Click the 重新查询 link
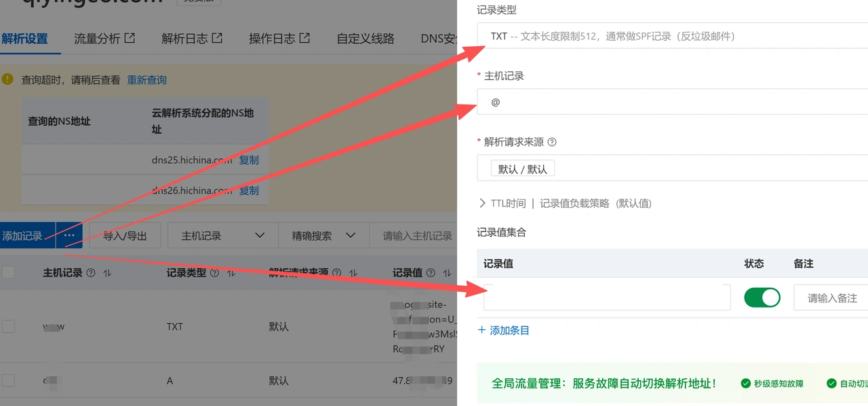The width and height of the screenshot is (868, 406). click(x=147, y=79)
